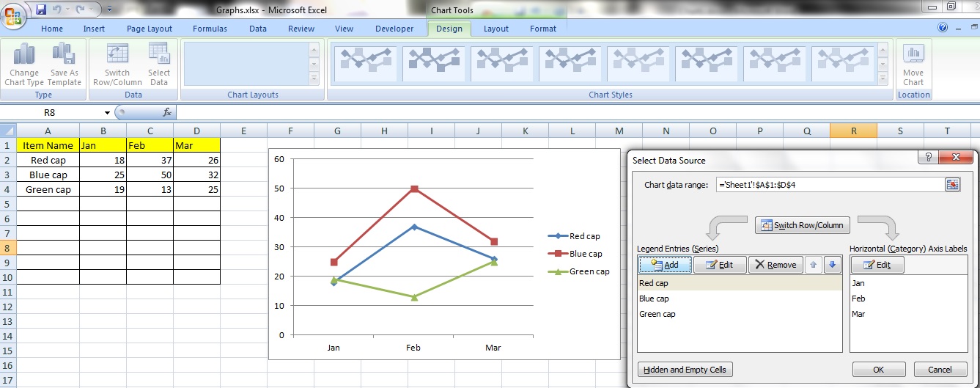Open the Quick Access Toolbar customize dropdown
980x388 pixels.
[x=109, y=10]
